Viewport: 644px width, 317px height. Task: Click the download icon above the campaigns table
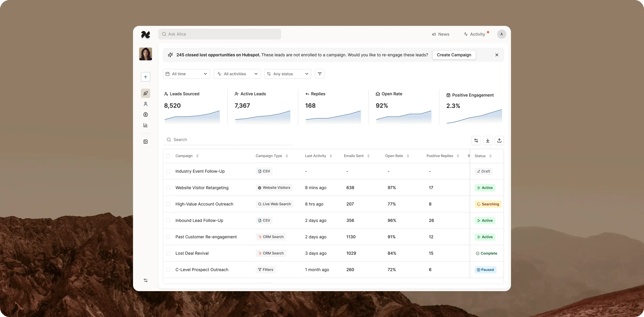(488, 140)
